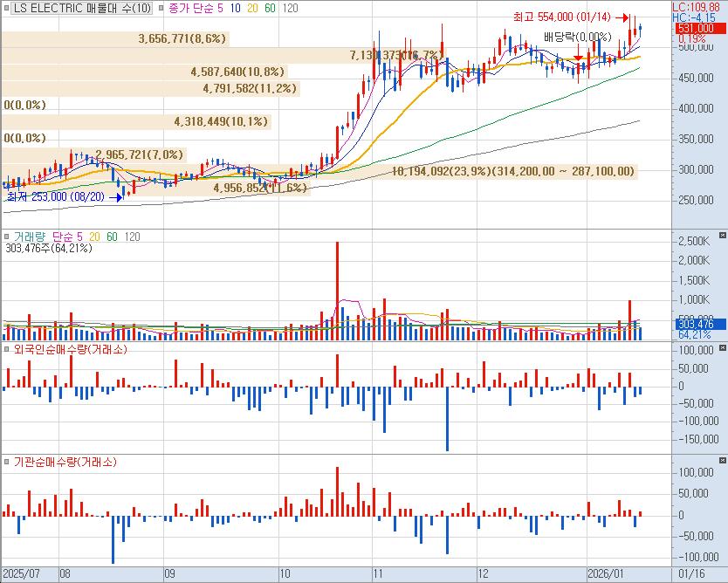Click the 2,500K volume axis label

point(694,241)
